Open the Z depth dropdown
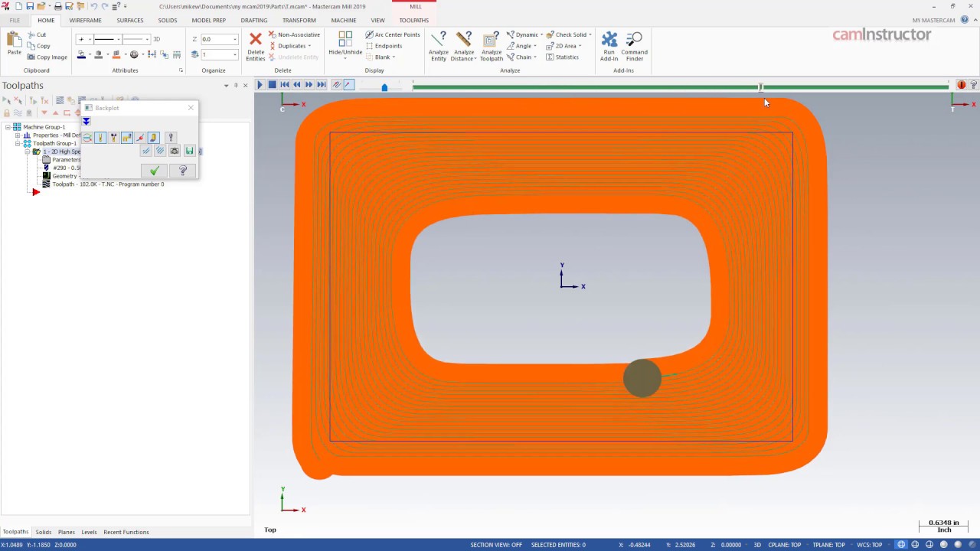 234,39
